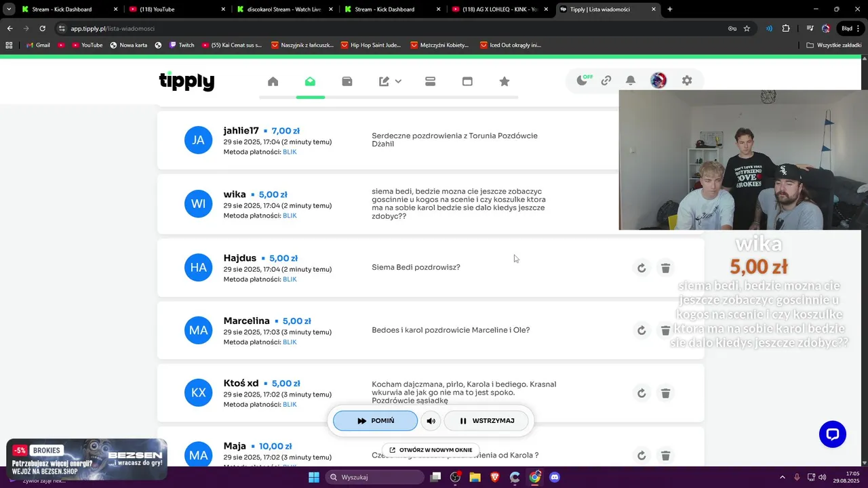Click the tipply logo

tap(186, 81)
